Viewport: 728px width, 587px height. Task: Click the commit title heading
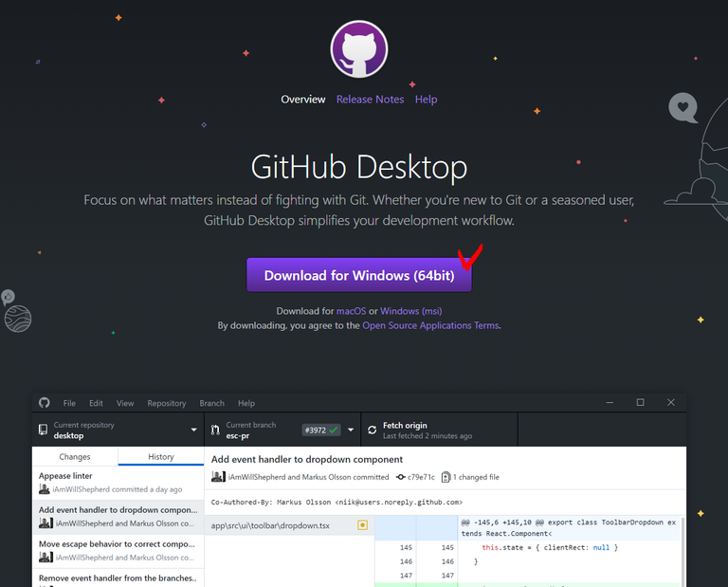307,459
